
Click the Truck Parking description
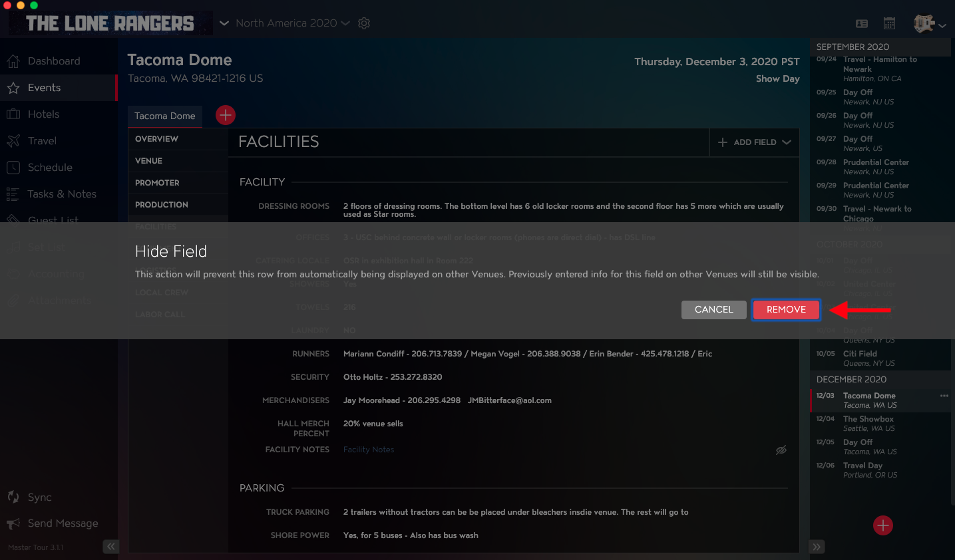point(516,512)
